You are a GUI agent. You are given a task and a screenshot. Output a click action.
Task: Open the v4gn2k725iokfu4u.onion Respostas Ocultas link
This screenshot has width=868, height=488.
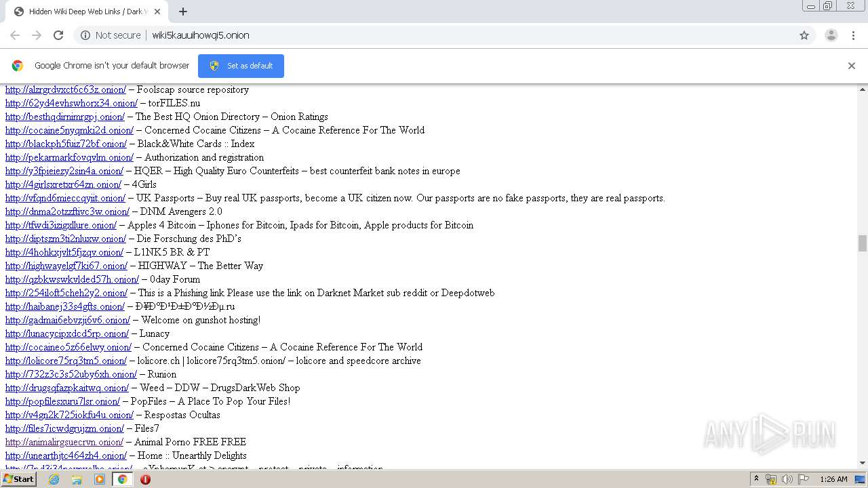tap(69, 415)
